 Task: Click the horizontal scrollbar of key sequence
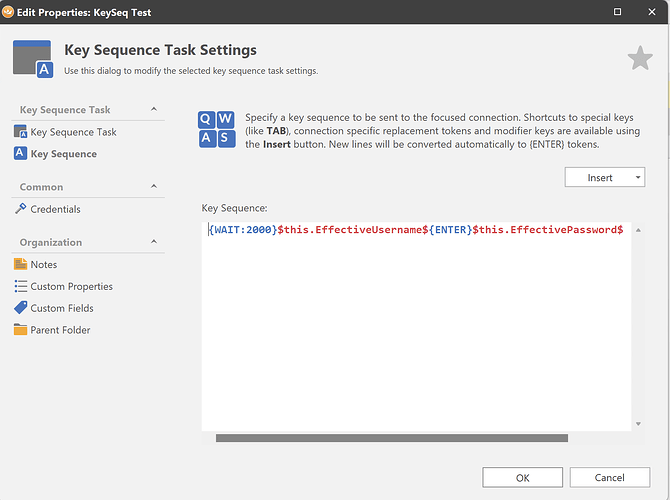[391, 437]
